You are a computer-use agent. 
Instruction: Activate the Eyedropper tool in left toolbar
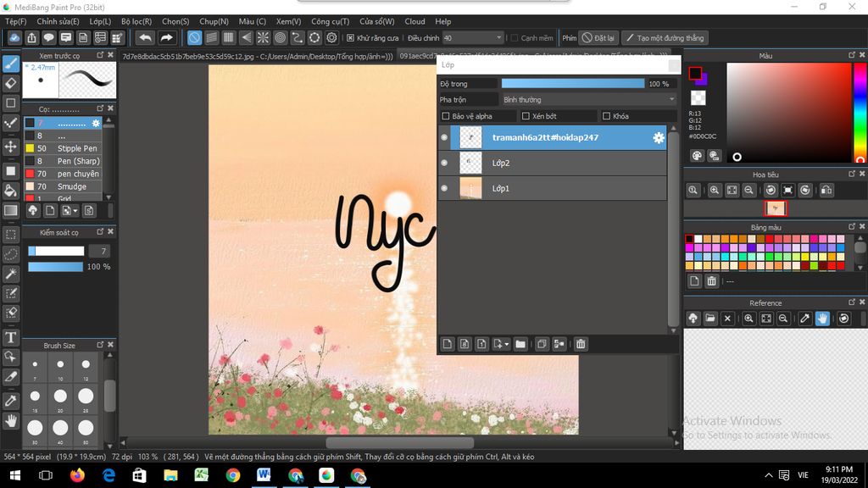(11, 400)
